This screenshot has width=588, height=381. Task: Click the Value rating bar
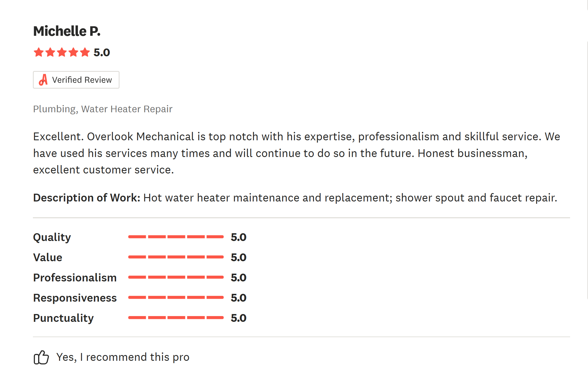(x=176, y=257)
